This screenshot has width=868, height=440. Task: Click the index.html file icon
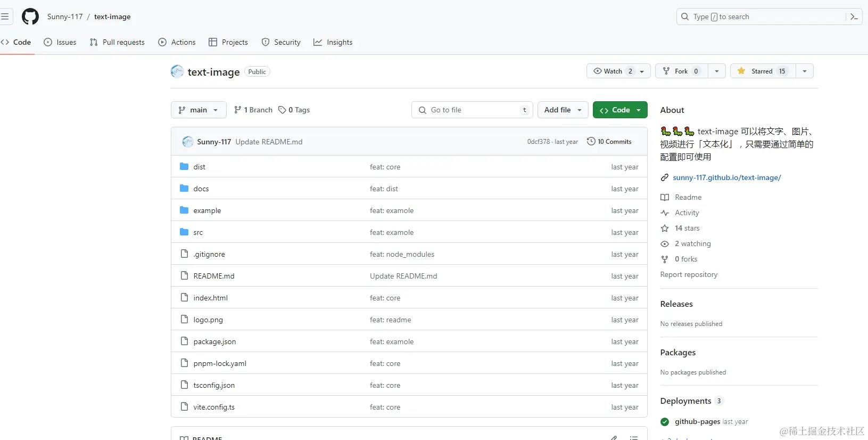184,298
